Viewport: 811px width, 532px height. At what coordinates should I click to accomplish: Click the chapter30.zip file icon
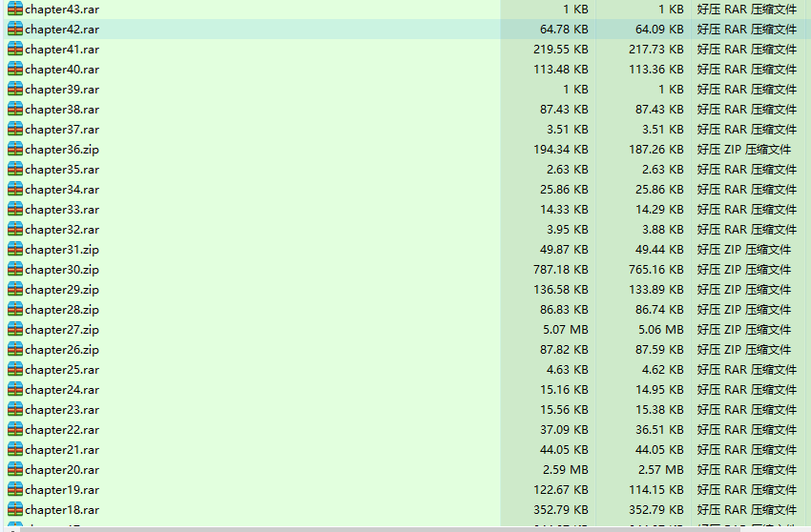[x=14, y=269]
